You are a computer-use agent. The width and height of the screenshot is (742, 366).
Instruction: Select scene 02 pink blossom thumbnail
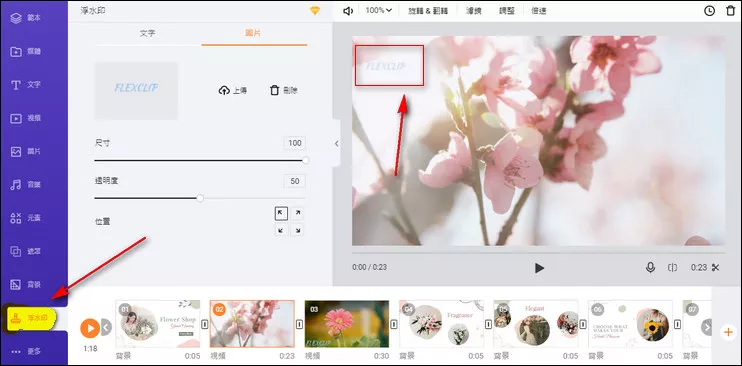252,324
